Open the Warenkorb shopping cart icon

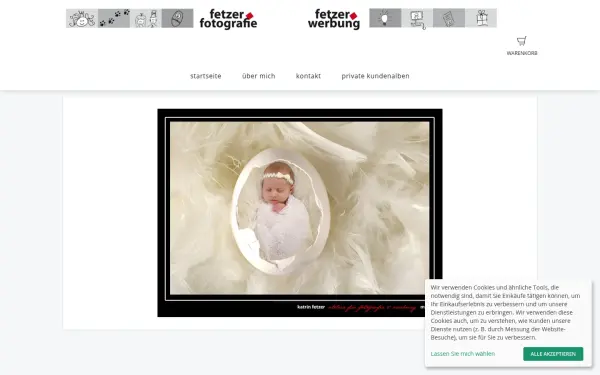click(x=522, y=41)
